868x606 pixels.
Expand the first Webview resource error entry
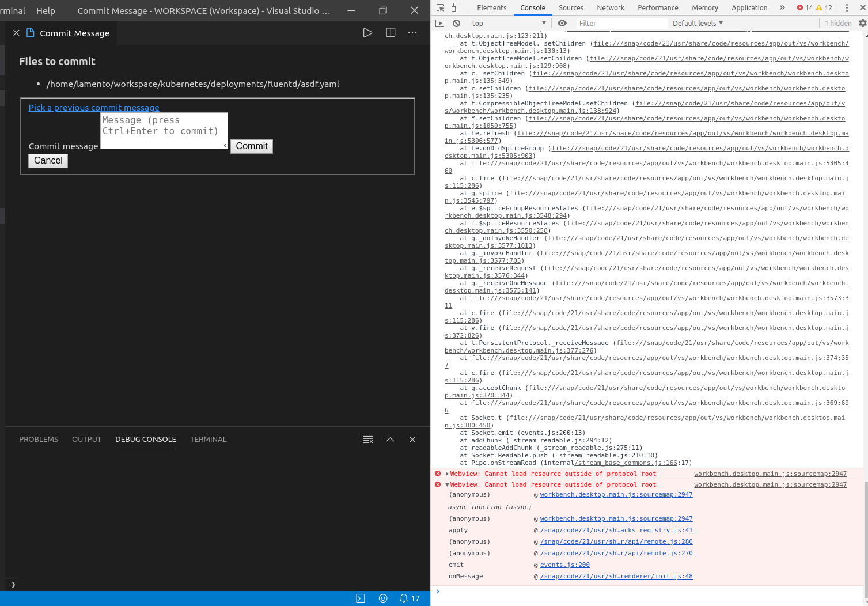[446, 474]
